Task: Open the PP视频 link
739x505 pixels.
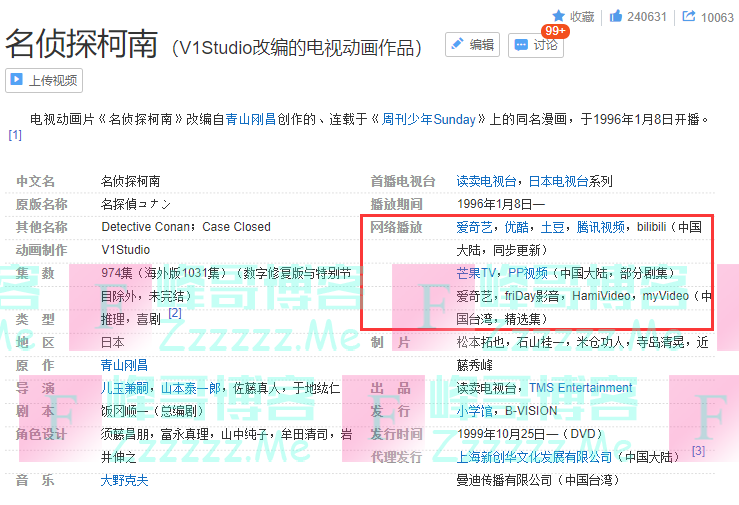Action: point(527,273)
